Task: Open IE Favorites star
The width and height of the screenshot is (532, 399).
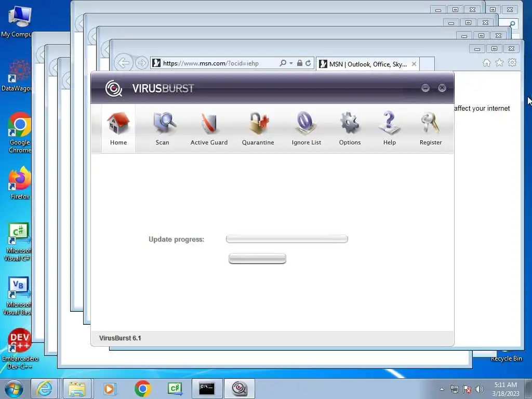Action: click(499, 62)
